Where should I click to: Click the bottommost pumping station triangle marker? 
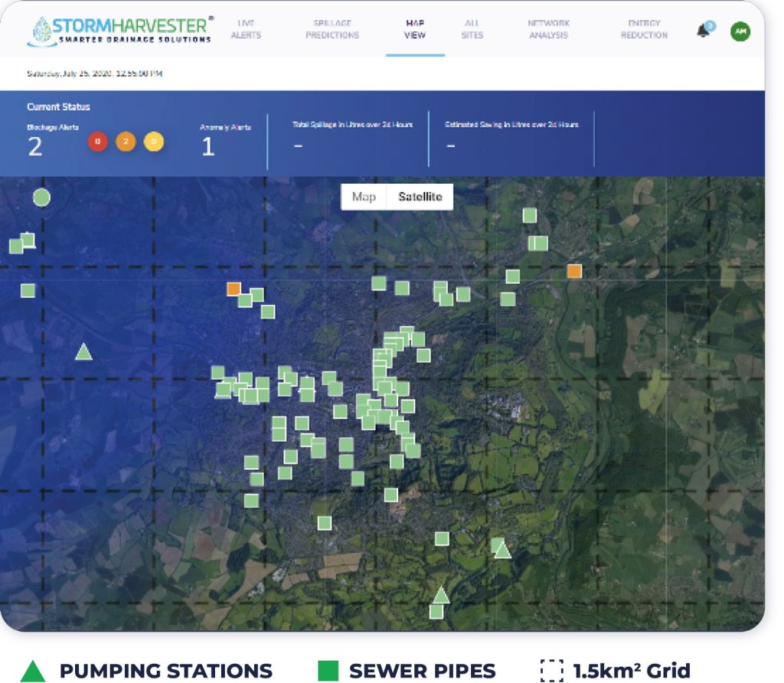[x=440, y=596]
